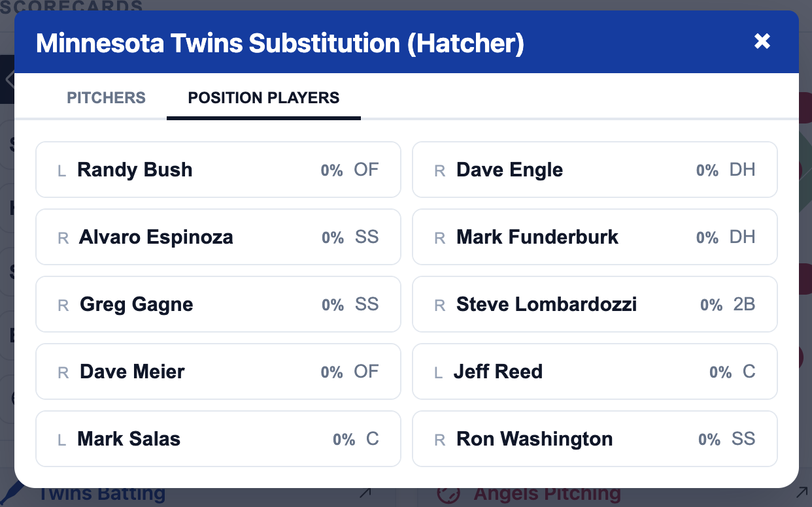Screen dimensions: 812x507
Task: Click the Angels Pitching baseball icon
Action: click(449, 493)
